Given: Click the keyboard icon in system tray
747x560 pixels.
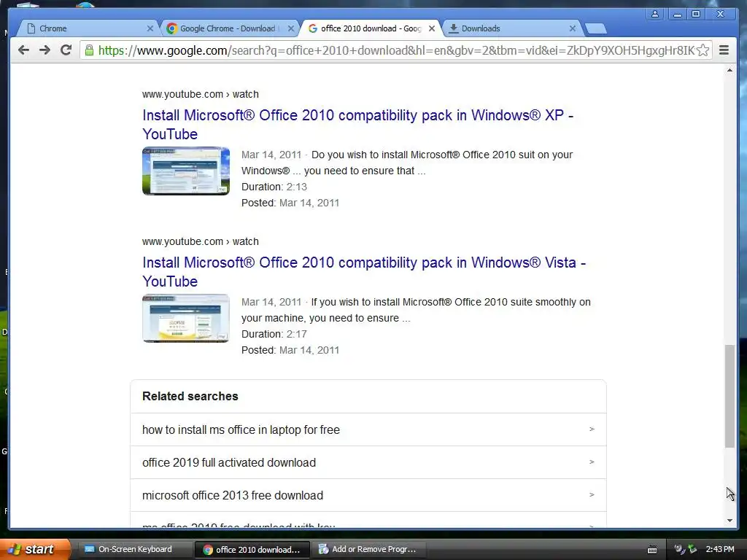Looking at the screenshot, I should [x=652, y=550].
